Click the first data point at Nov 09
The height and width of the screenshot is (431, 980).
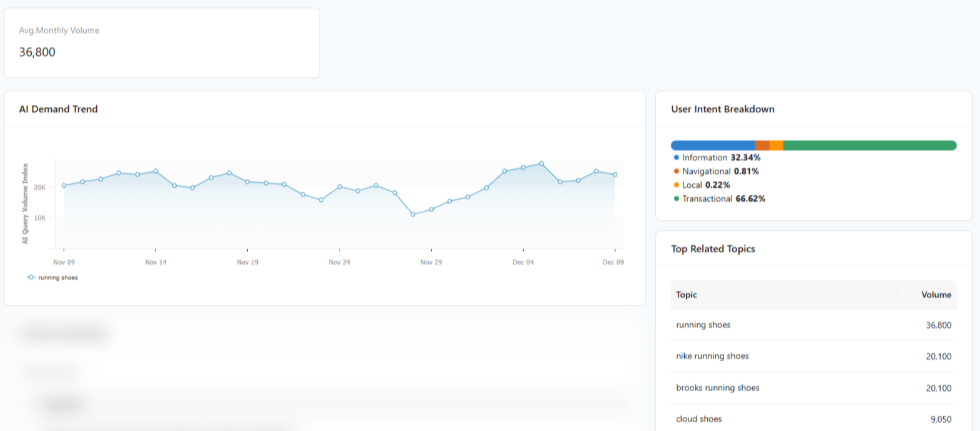point(64,186)
